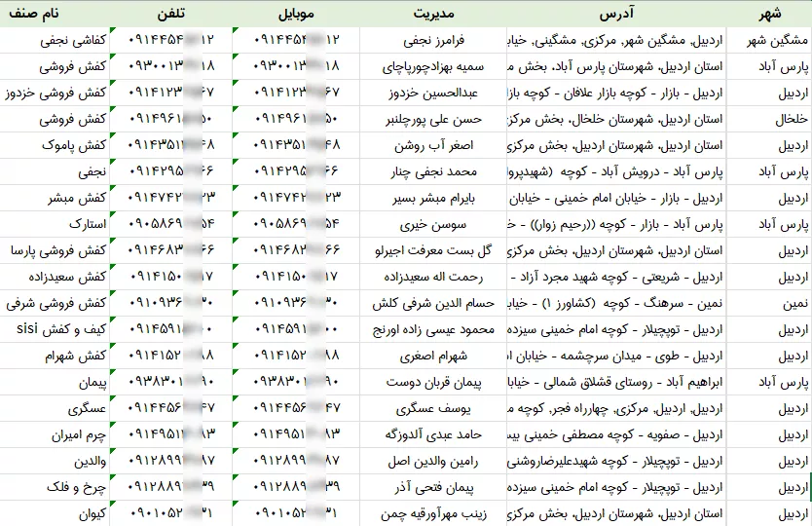This screenshot has width=812, height=526.
Task: Click manager cell فرامرز نجفی
Action: tap(433, 40)
